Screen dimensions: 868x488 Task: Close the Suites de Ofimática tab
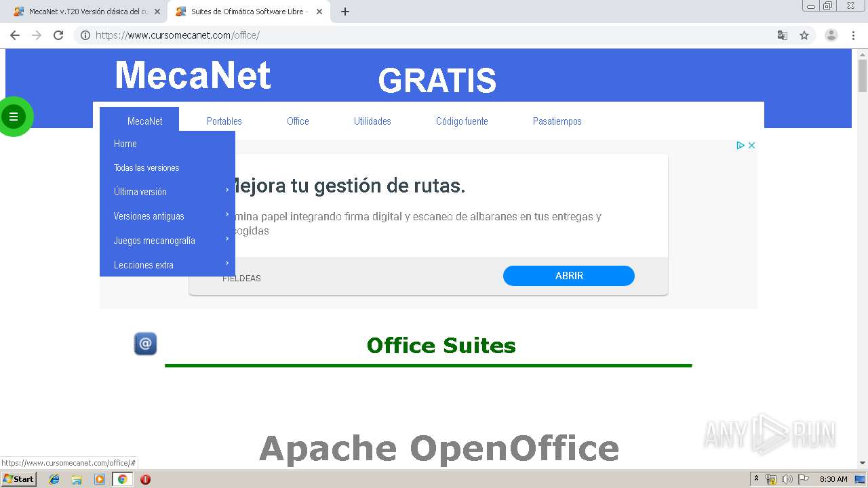(x=319, y=12)
